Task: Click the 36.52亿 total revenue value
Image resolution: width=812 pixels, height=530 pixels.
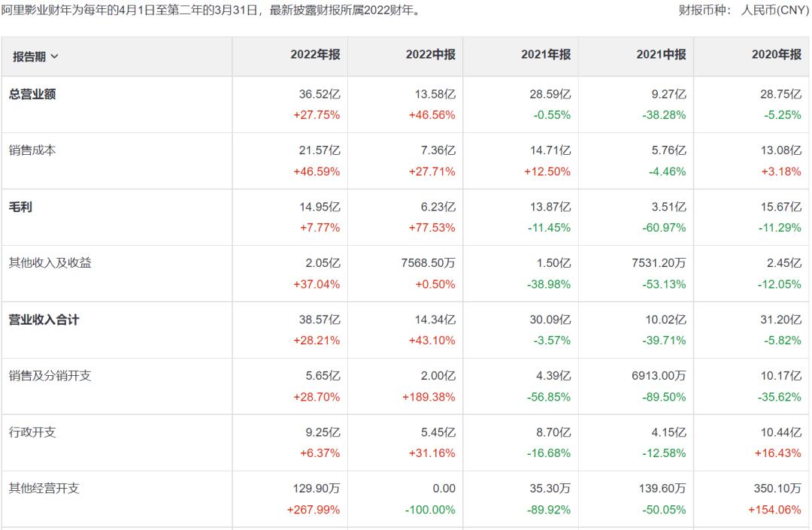Action: click(320, 95)
